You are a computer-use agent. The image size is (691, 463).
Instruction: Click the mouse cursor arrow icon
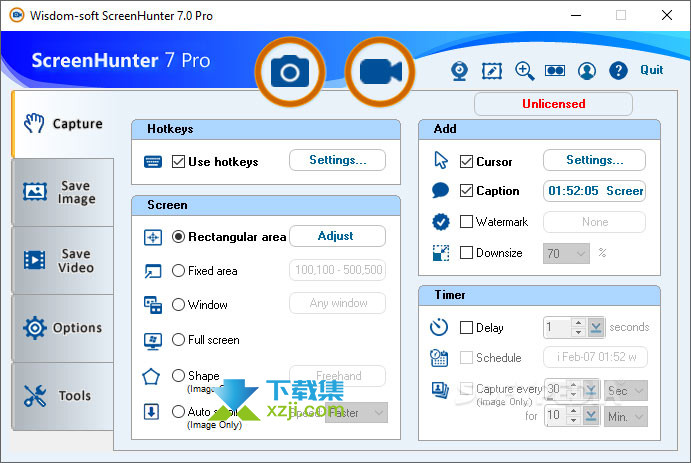pos(441,160)
